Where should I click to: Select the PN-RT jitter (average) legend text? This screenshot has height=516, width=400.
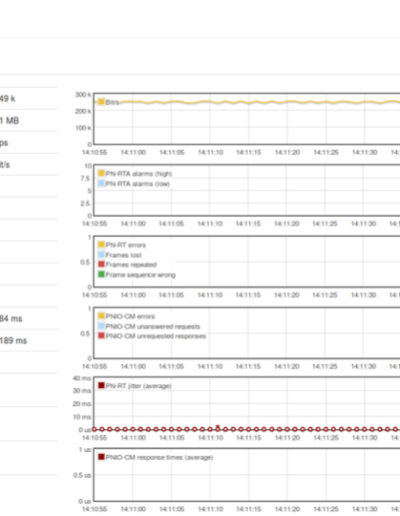tap(139, 386)
